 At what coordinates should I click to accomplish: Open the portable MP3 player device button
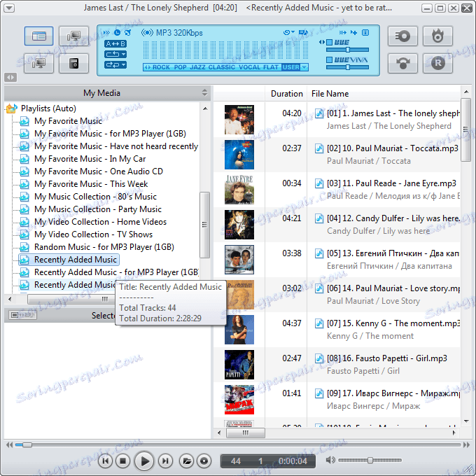pyautogui.click(x=73, y=63)
